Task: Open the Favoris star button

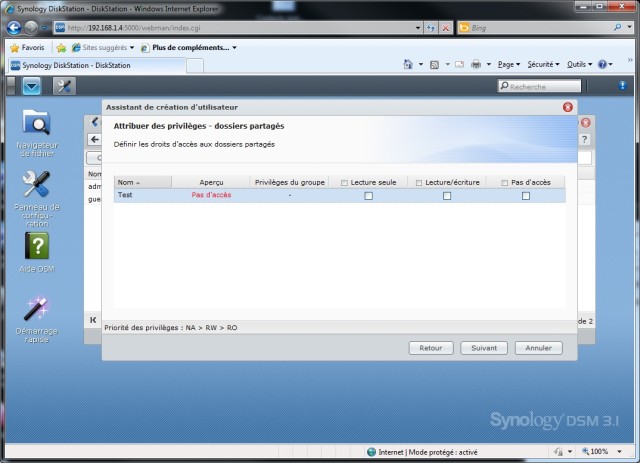Action: coord(27,48)
